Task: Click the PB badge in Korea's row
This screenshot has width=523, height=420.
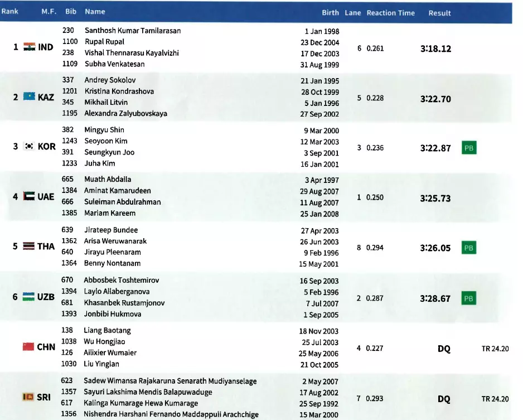Action: [x=469, y=148]
